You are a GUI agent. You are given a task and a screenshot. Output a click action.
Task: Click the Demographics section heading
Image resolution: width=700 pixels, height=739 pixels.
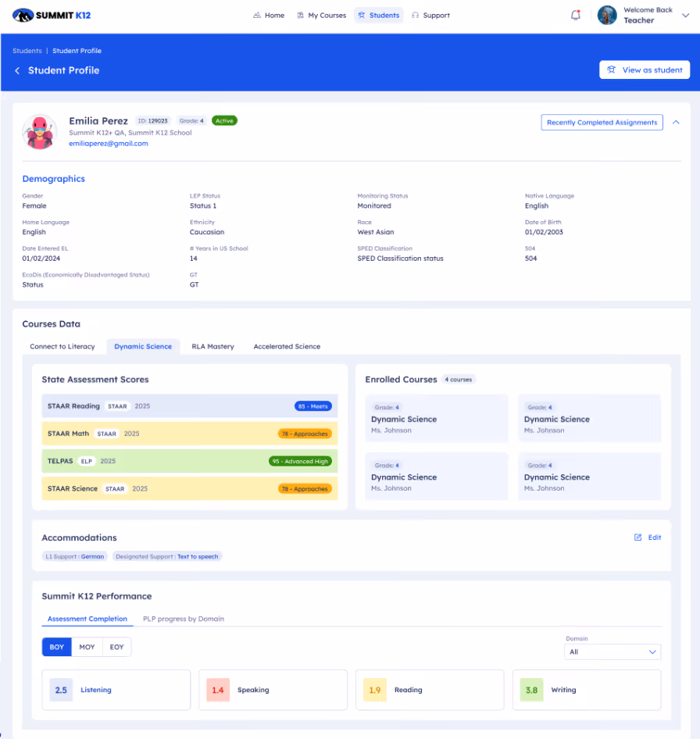54,179
